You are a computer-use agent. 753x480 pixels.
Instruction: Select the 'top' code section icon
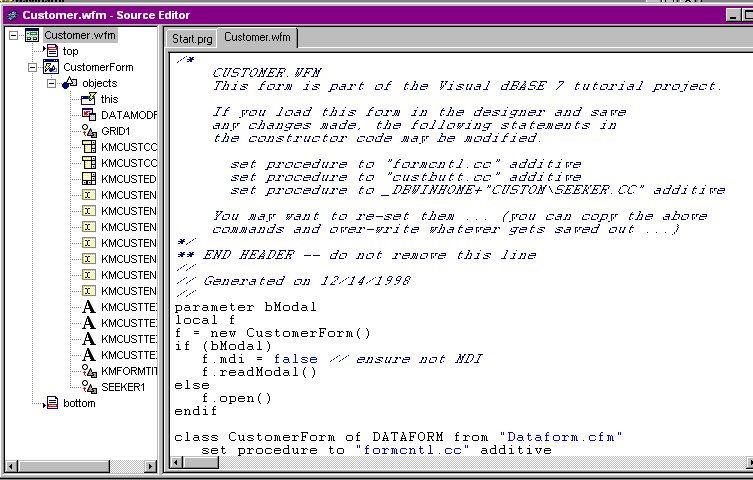pyautogui.click(x=51, y=51)
